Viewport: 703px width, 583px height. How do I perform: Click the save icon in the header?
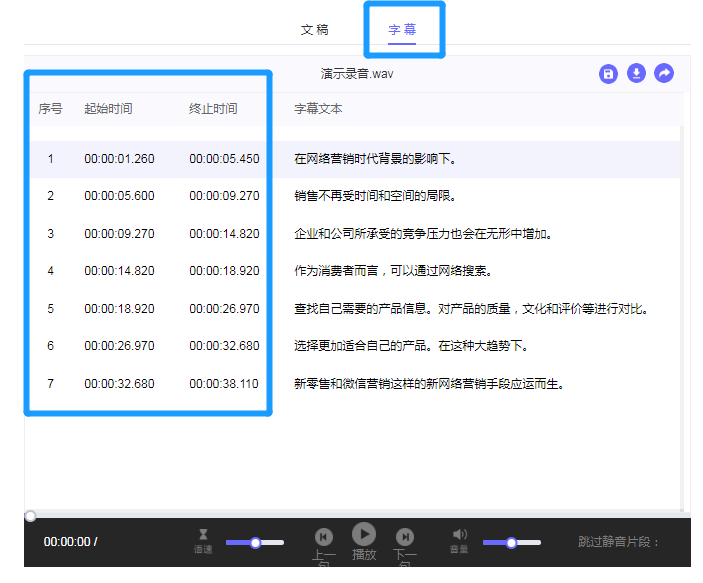[x=608, y=74]
